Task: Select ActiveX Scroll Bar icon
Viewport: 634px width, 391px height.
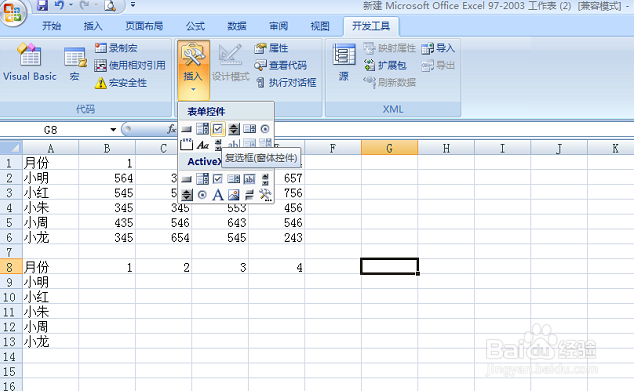Action: coord(265,179)
